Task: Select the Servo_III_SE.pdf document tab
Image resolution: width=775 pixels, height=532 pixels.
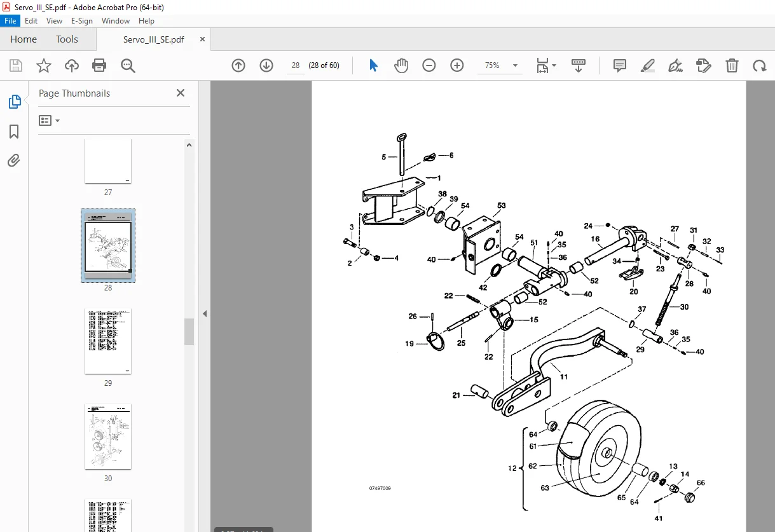Action: coord(153,39)
